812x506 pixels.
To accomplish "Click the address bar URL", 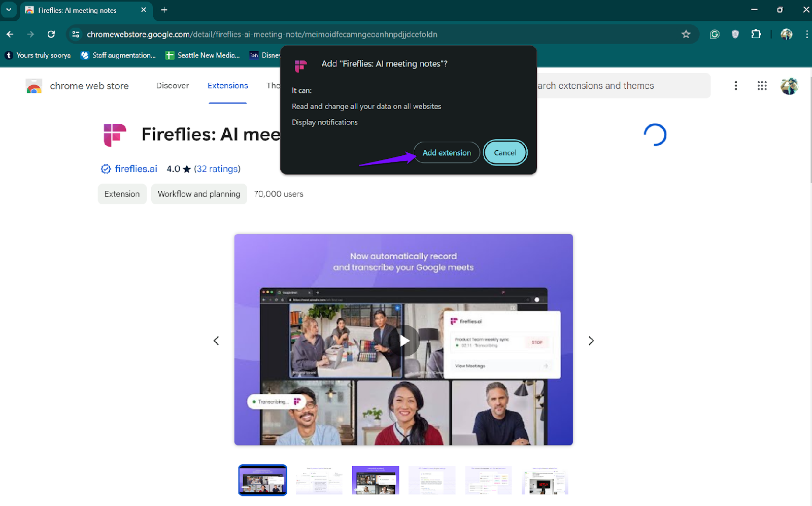I will pos(262,34).
